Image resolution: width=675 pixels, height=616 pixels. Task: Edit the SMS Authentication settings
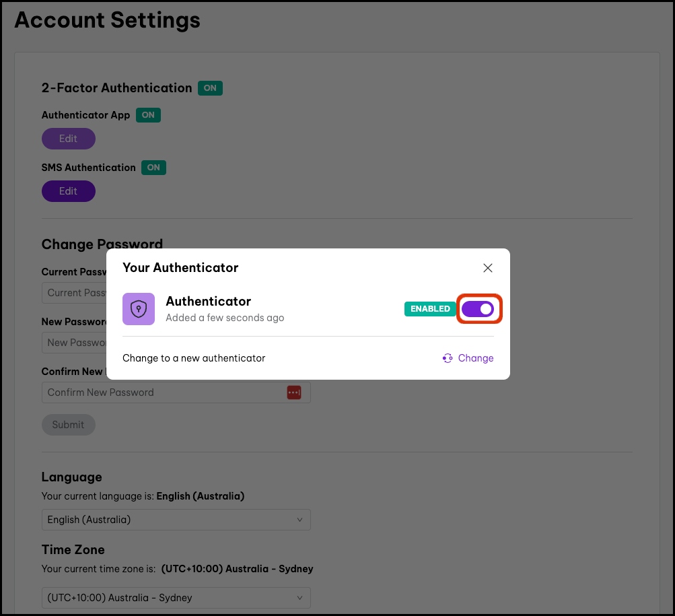(68, 191)
